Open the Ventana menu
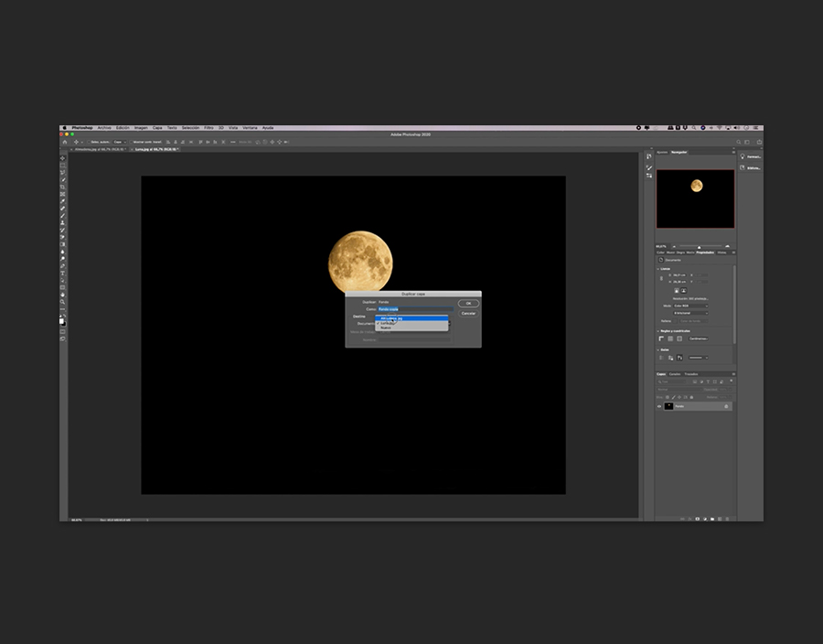 pyautogui.click(x=250, y=128)
